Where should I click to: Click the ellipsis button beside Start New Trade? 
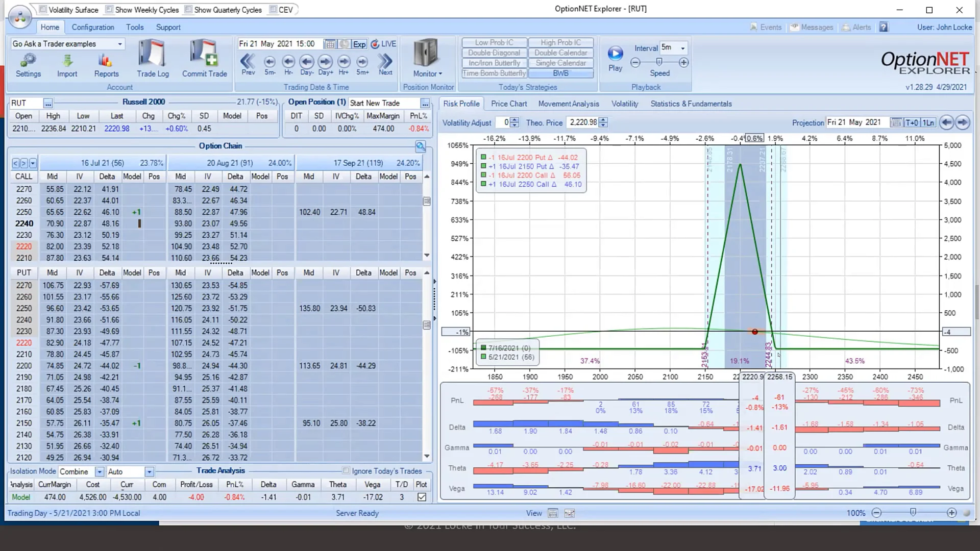(x=425, y=104)
